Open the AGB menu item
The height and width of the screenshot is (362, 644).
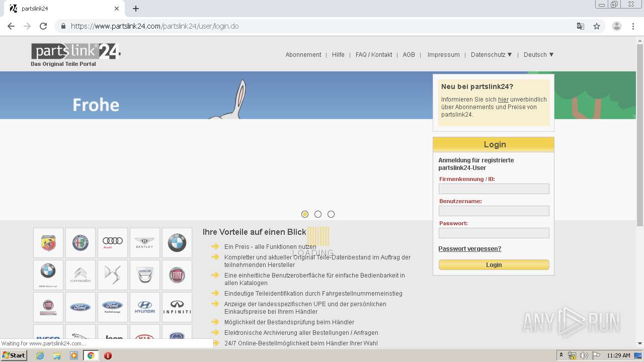409,55
